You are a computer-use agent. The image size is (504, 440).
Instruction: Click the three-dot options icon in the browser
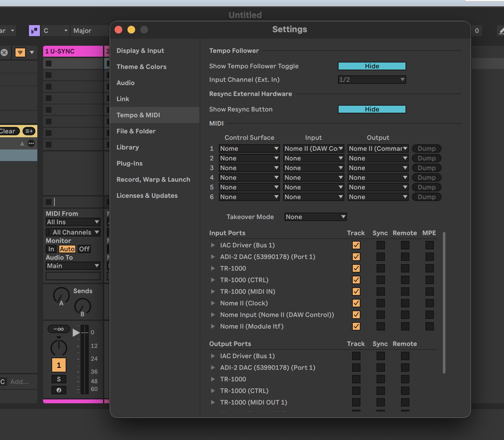(x=31, y=143)
